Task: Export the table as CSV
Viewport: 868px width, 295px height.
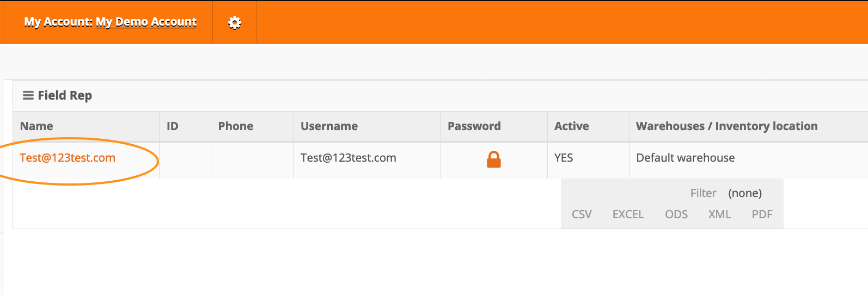Action: [582, 214]
